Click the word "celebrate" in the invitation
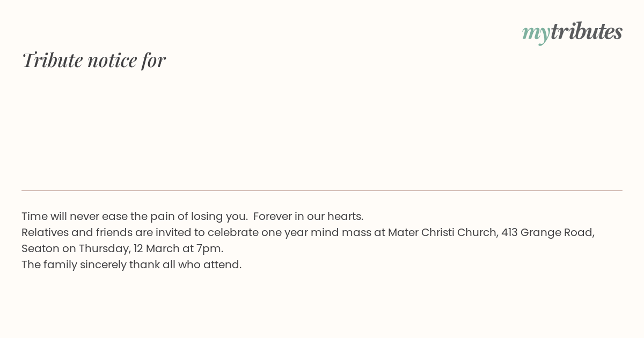Screen dimensions: 644x338 [x=233, y=233]
